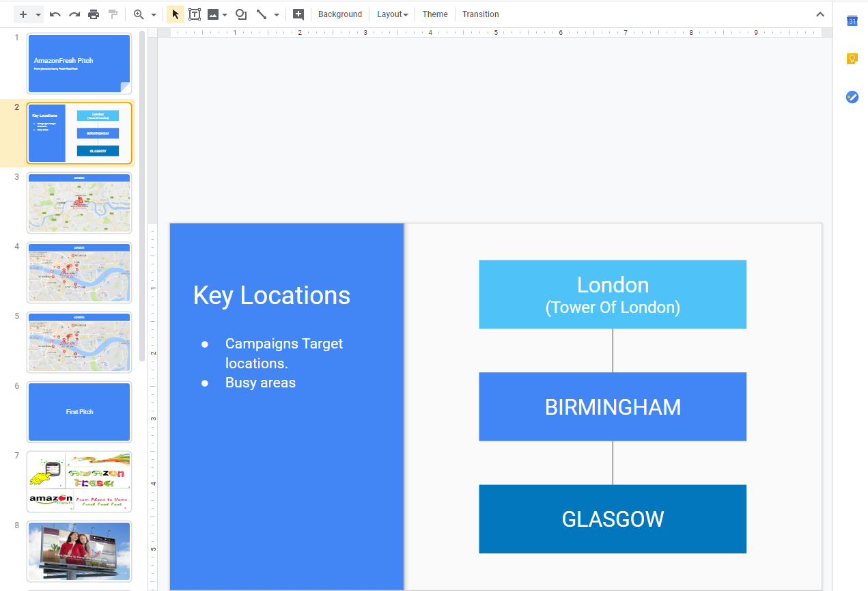Select the Text box tool
Image resolution: width=868 pixels, height=591 pixels.
pos(195,14)
